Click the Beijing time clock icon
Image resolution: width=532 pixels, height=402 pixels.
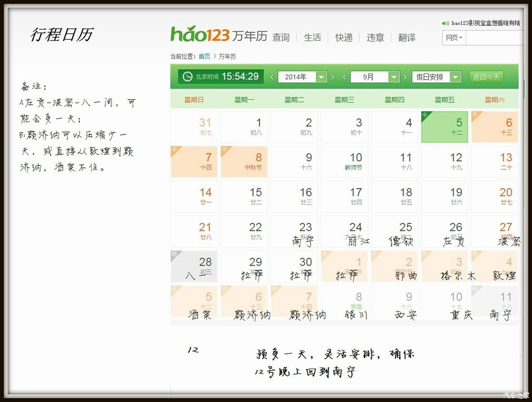[188, 77]
